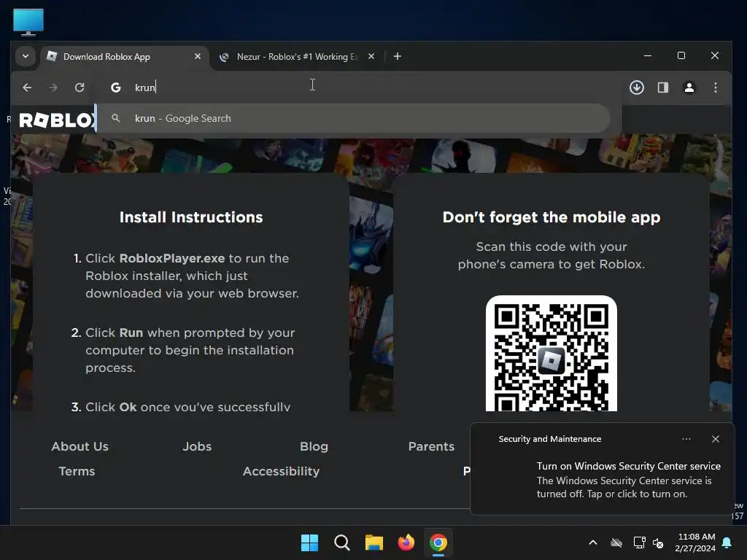The width and height of the screenshot is (747, 560).
Task: Switch to the Download Roblox App tab
Action: pyautogui.click(x=125, y=57)
